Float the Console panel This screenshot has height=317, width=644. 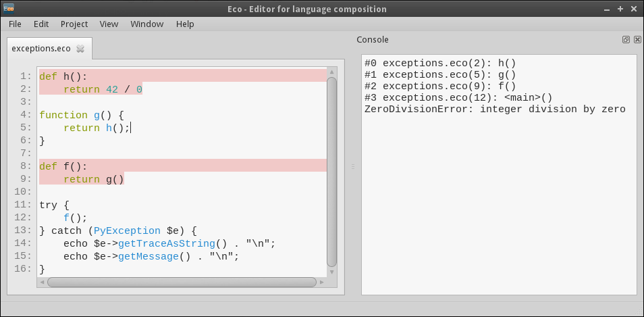[x=626, y=40]
